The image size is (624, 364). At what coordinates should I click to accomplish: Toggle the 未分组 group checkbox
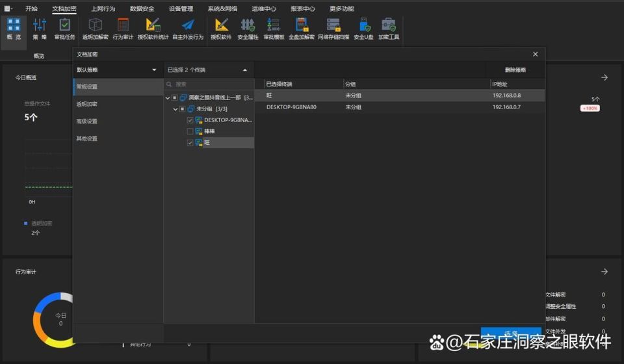point(182,109)
